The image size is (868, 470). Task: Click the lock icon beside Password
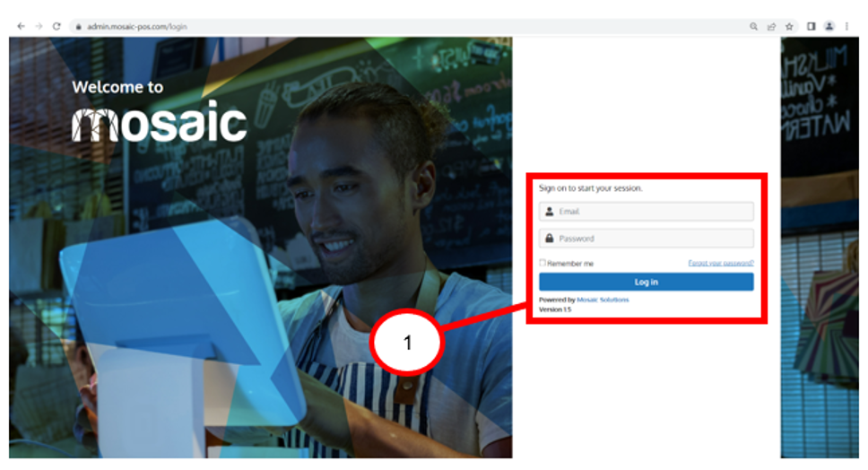549,239
